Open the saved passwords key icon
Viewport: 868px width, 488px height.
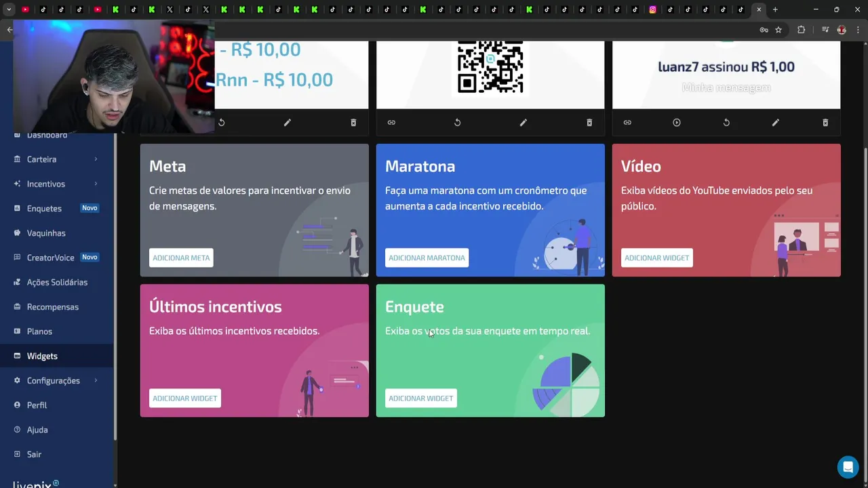[764, 30]
